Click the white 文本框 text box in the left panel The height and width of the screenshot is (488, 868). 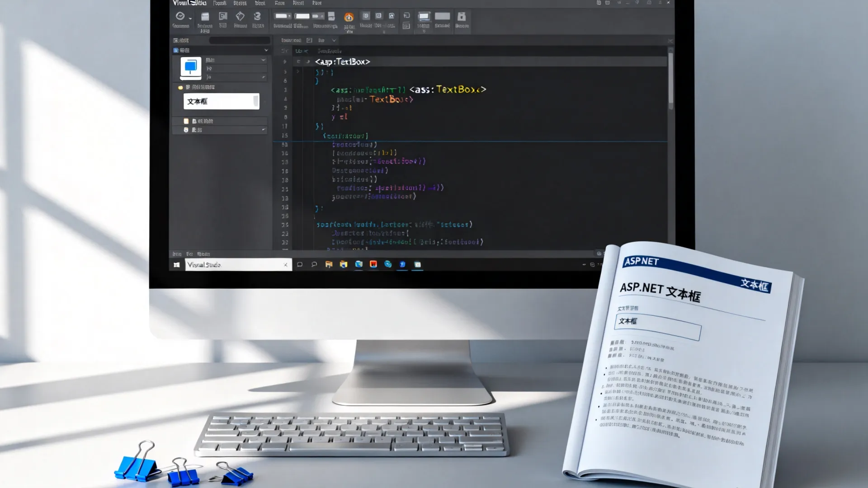[x=222, y=101]
